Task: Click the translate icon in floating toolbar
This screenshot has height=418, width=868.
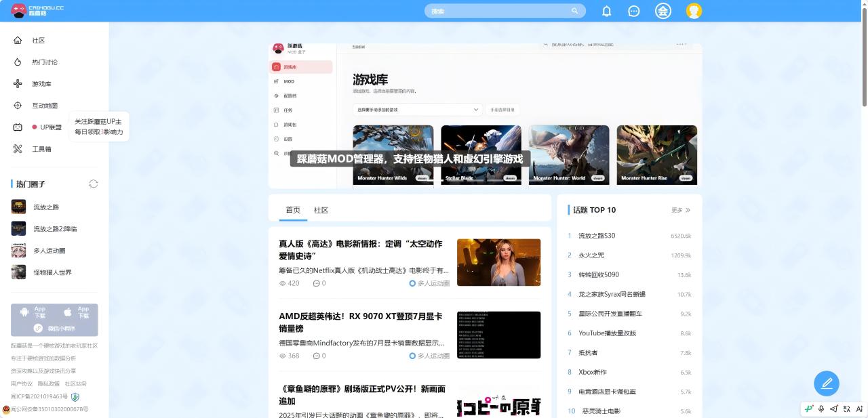Action: [846, 409]
